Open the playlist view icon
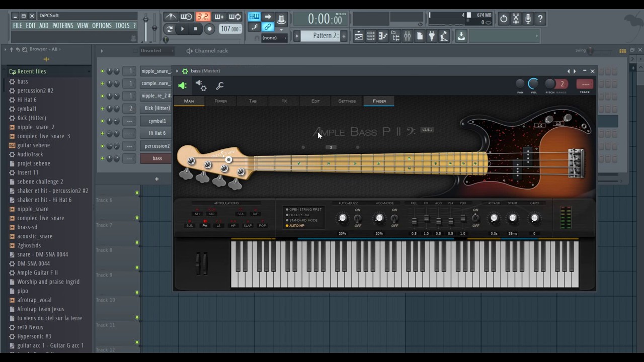 pos(358,36)
